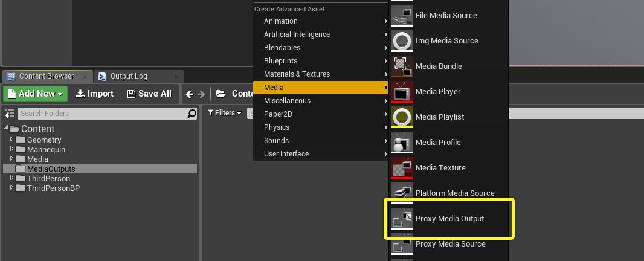Open the Blueprints submenu

coord(321,61)
